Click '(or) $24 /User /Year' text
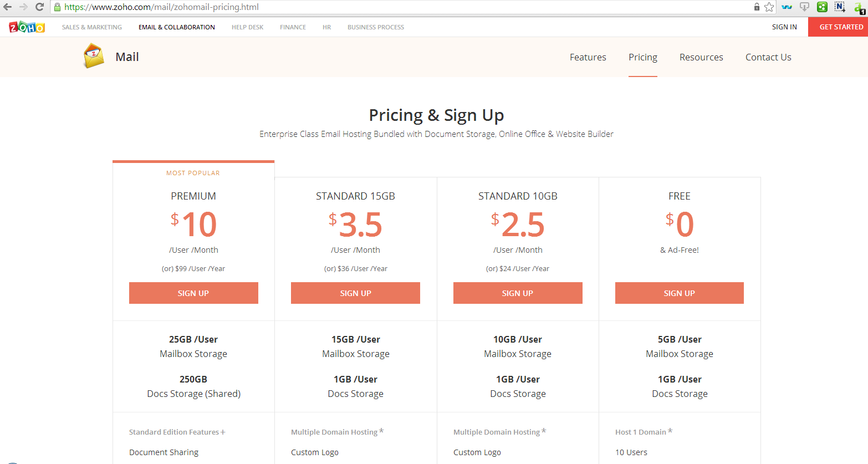 518,269
